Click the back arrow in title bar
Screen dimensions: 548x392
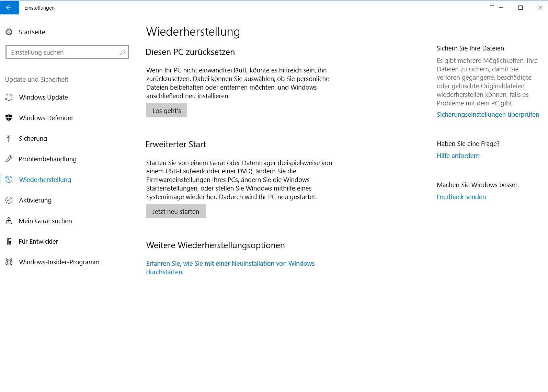pos(9,8)
